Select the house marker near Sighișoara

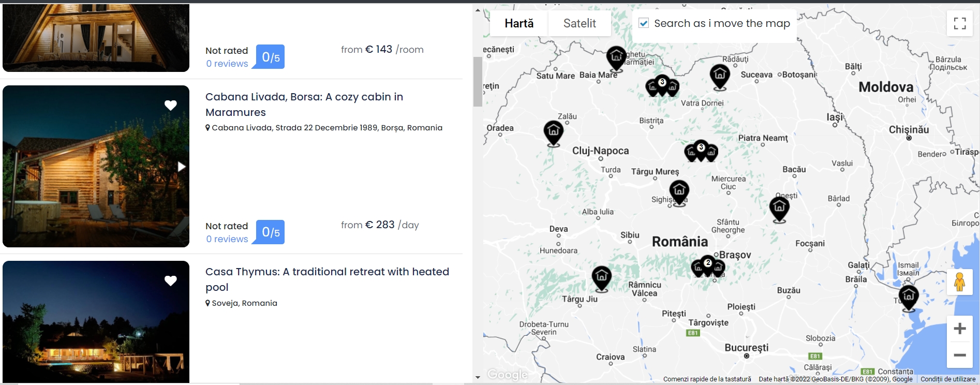click(679, 191)
